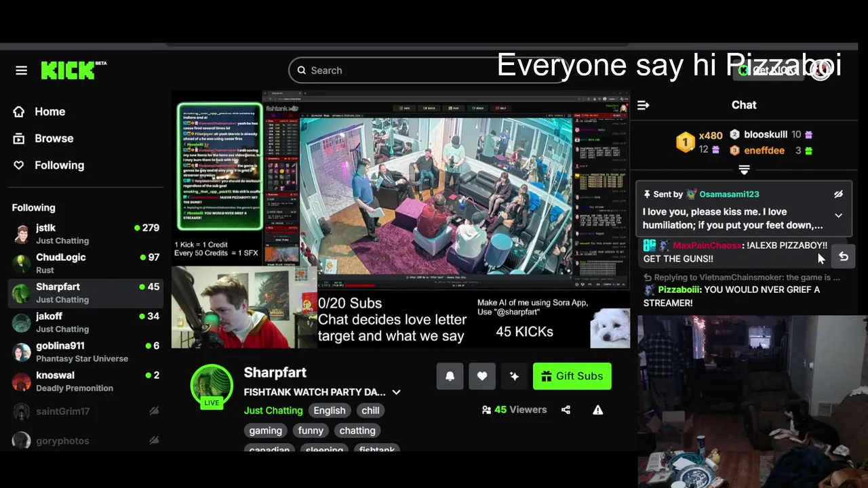Click the Get KICKs button

768,70
